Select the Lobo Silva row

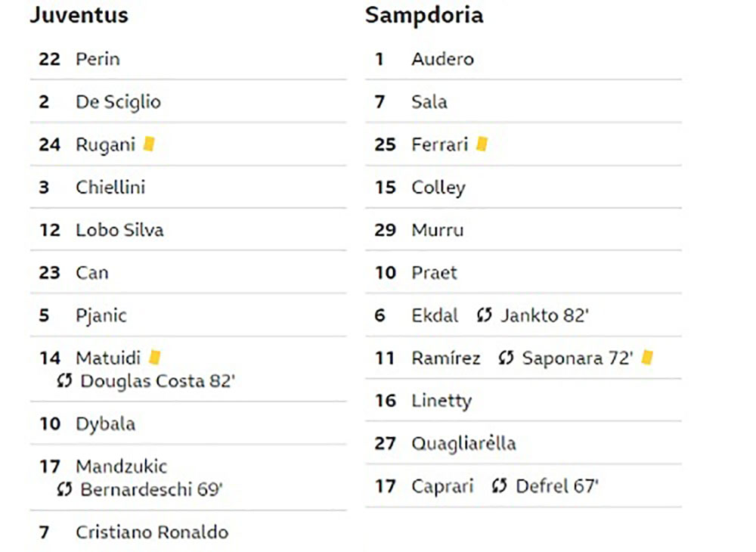point(188,229)
